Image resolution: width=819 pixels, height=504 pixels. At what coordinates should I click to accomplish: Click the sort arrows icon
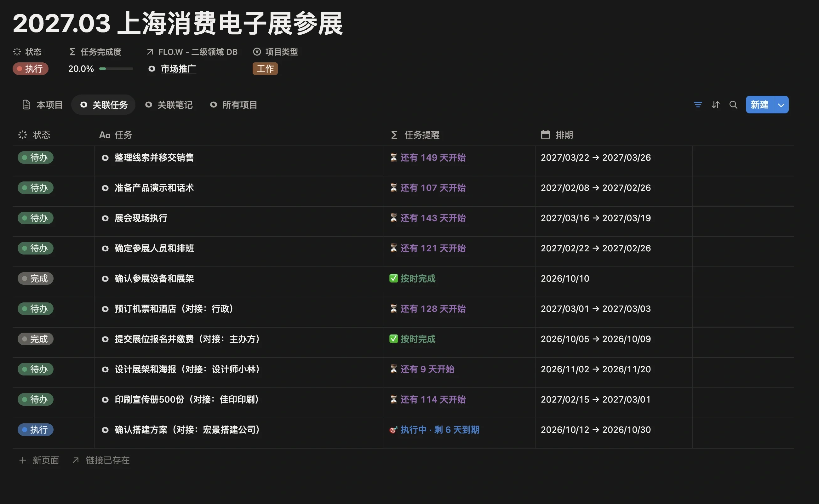tap(715, 105)
